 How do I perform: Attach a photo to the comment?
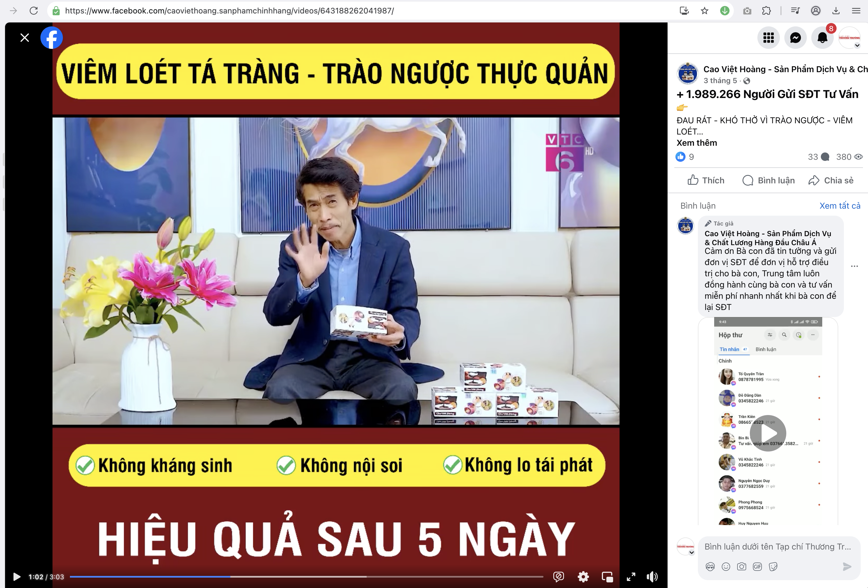click(x=741, y=567)
